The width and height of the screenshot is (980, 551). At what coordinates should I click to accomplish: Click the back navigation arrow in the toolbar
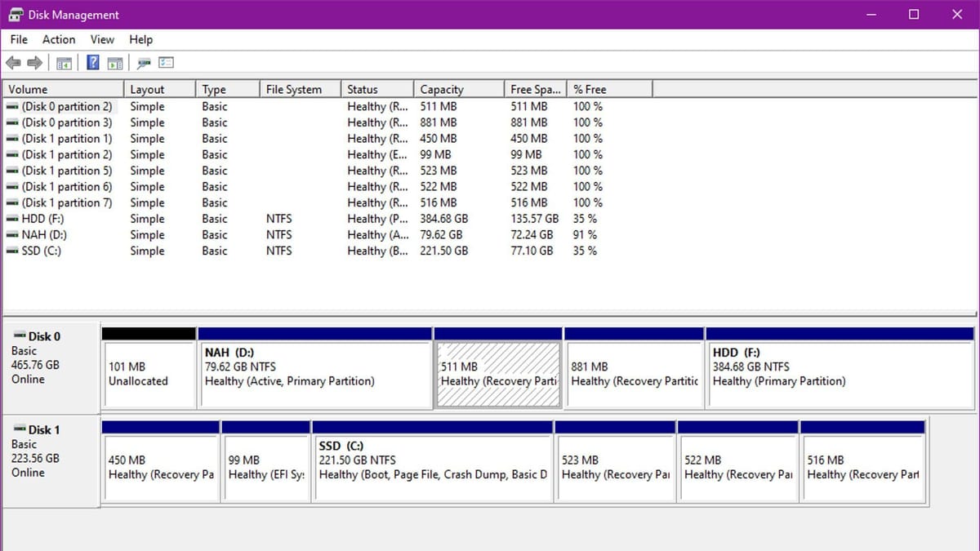[13, 62]
